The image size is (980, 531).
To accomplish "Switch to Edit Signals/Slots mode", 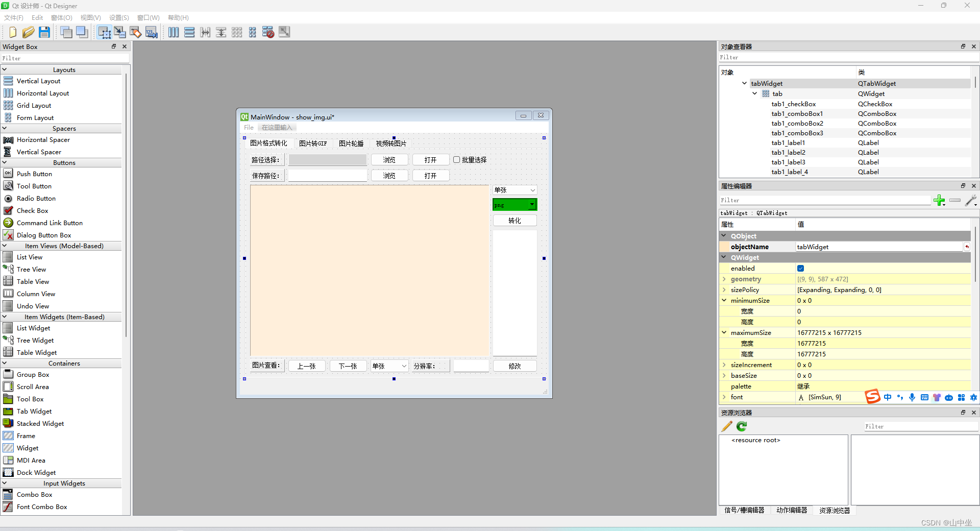I will click(120, 32).
